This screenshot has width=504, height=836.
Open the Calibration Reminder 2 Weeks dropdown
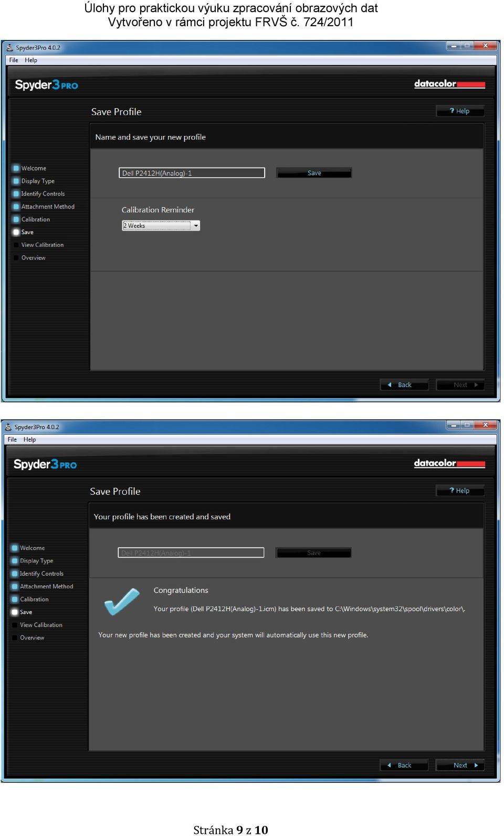(x=161, y=225)
